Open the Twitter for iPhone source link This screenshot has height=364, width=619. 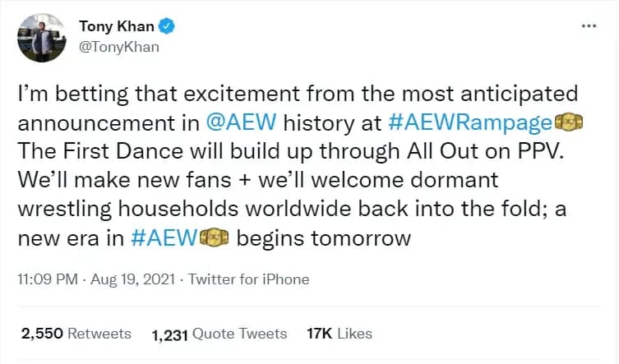coord(249,279)
